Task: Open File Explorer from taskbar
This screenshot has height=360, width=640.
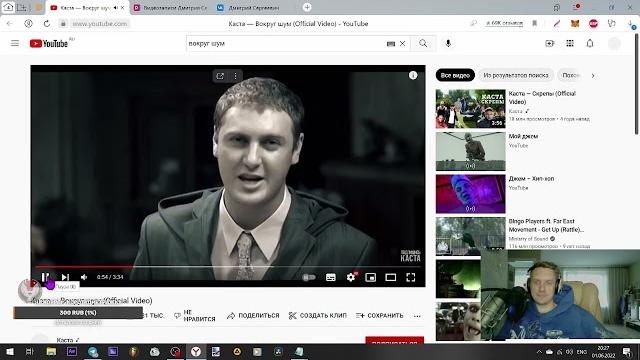Action: tap(51, 351)
